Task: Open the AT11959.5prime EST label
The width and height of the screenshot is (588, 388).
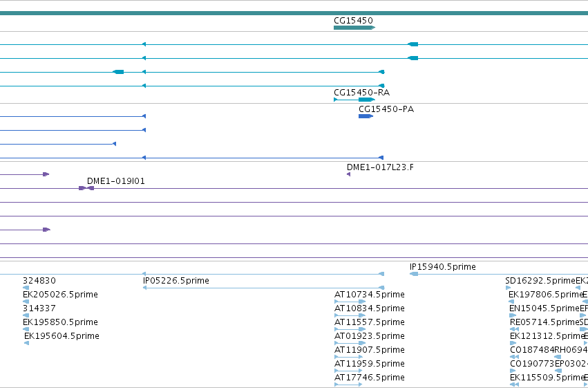Action: 370,364
